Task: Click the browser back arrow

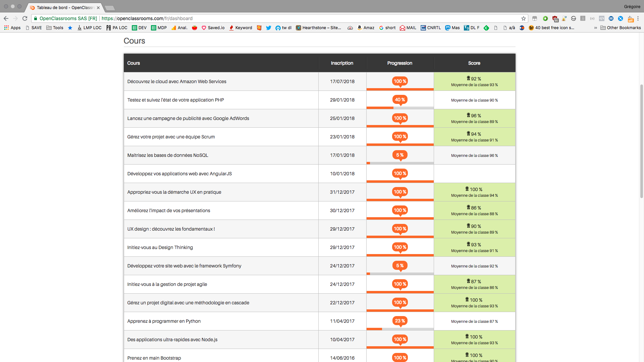Action: pos(6,18)
